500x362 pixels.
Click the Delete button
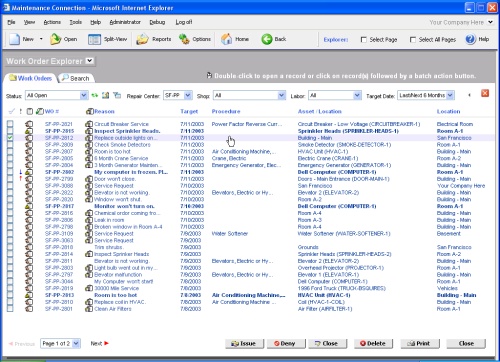(373, 343)
